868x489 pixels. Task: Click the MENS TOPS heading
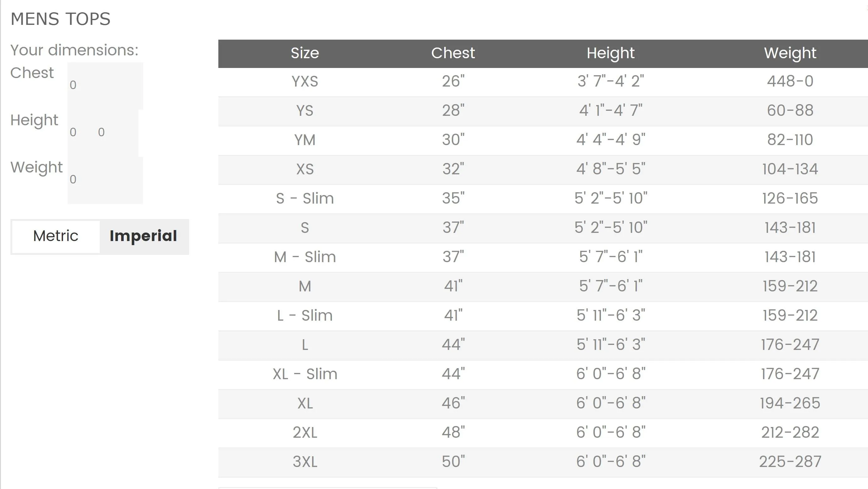tap(61, 19)
